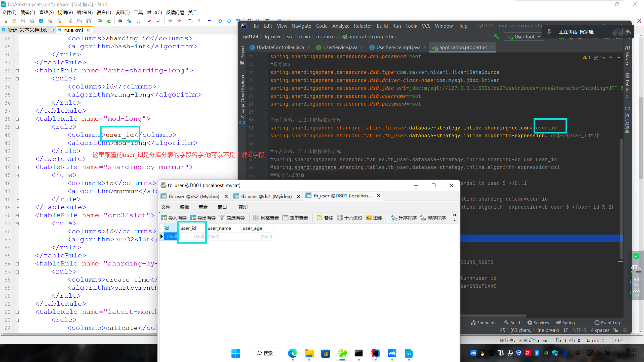This screenshot has height=362, width=644.
Task: Open VCS menu in IntelliJ
Action: click(x=426, y=26)
